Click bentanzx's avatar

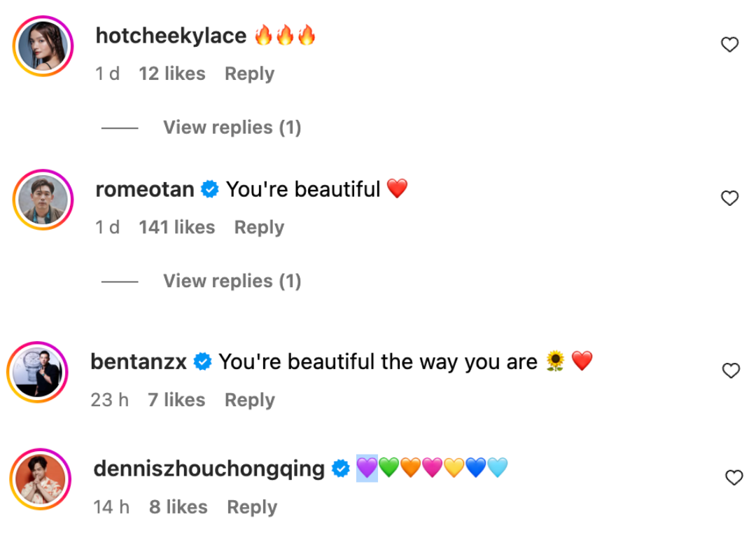click(38, 372)
